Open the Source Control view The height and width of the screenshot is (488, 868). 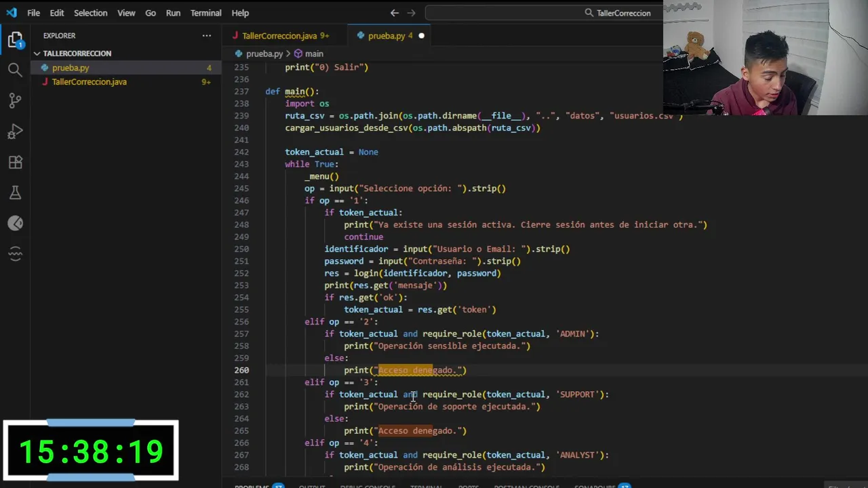point(15,100)
